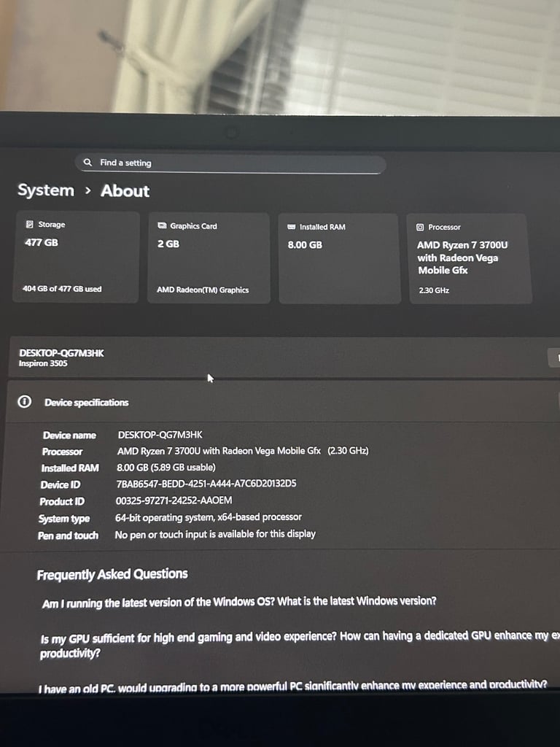Screen dimensions: 560x747
Task: Select the System type value
Action: (x=208, y=517)
